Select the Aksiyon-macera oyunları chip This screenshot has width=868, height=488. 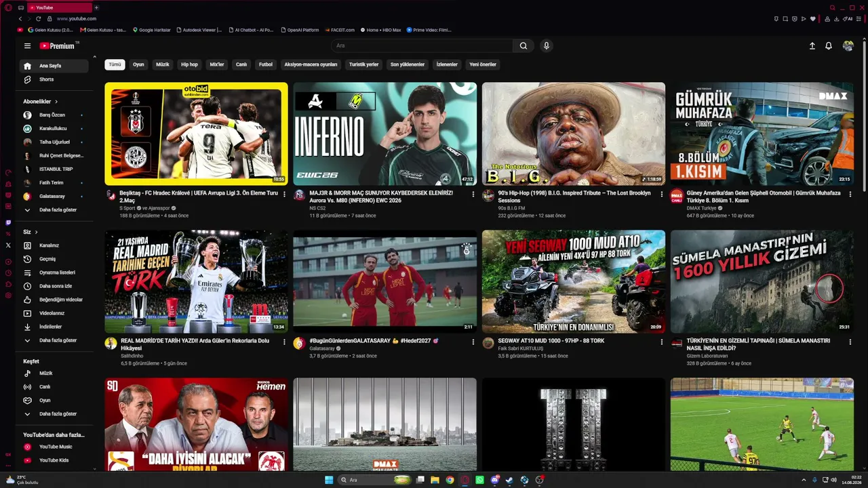pos(311,64)
